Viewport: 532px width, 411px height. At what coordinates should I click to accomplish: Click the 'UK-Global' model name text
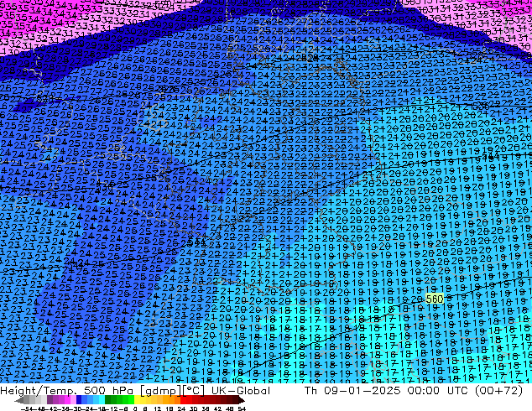pyautogui.click(x=241, y=391)
